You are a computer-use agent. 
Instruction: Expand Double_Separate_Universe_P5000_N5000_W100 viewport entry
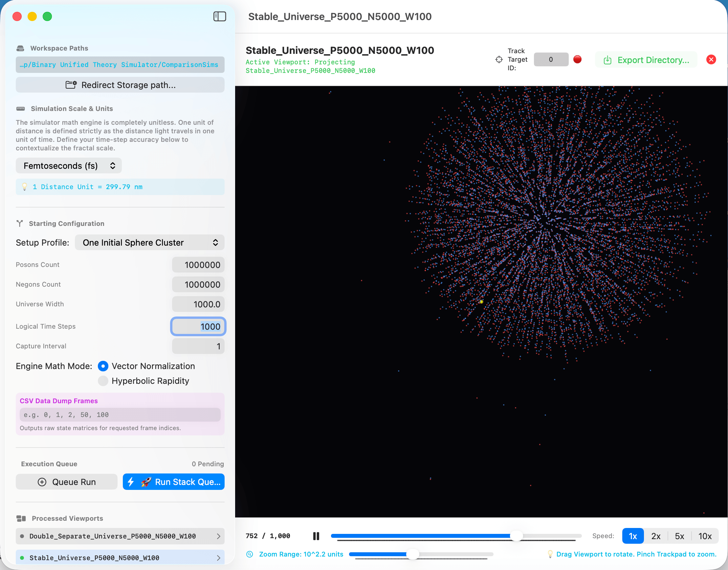120,536
